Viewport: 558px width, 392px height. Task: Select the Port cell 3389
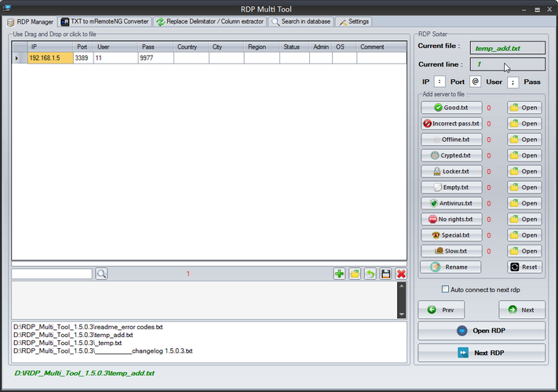[83, 58]
